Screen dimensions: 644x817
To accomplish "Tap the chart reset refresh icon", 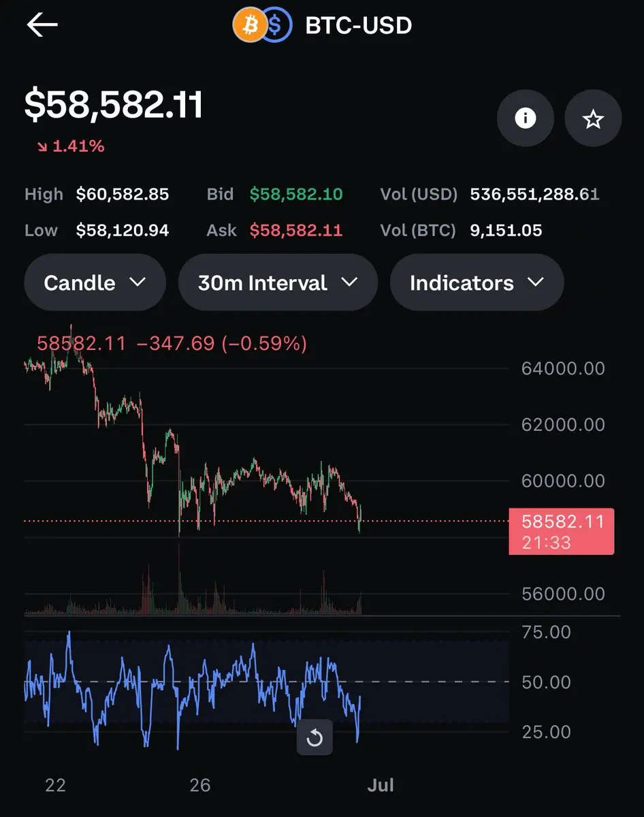I will pyautogui.click(x=315, y=737).
